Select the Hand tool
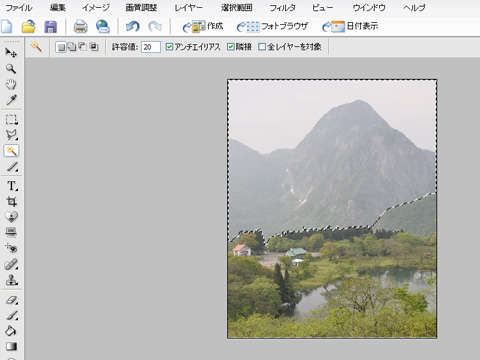This screenshot has width=480, height=360. pos(11,84)
